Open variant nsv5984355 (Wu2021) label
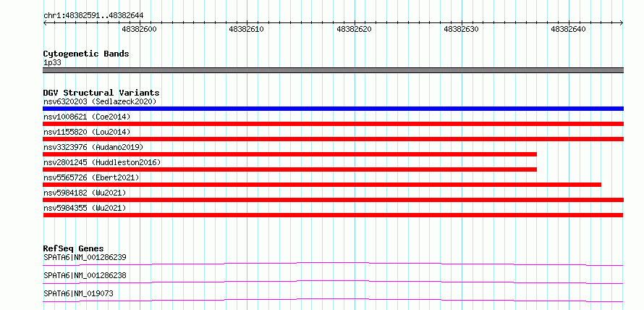Image resolution: width=644 pixels, height=310 pixels. click(85, 208)
